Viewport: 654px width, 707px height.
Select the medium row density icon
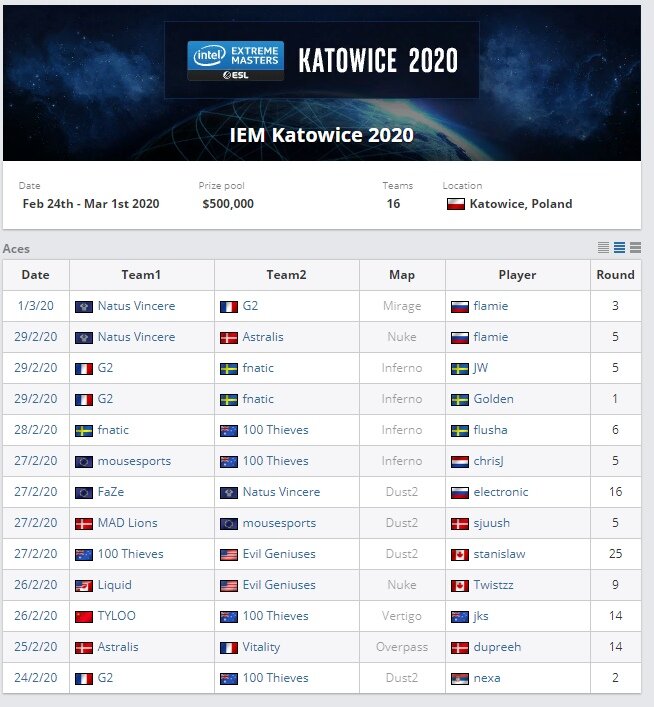click(619, 247)
